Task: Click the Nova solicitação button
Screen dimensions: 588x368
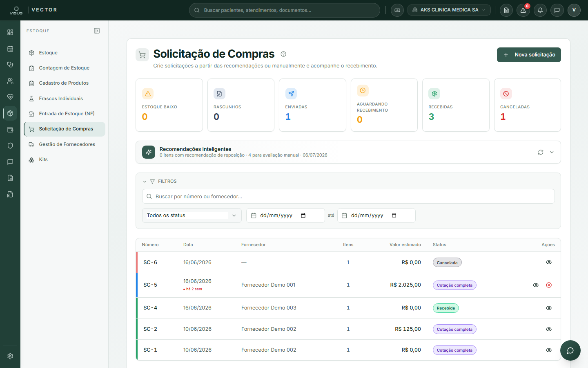Action: pos(529,55)
